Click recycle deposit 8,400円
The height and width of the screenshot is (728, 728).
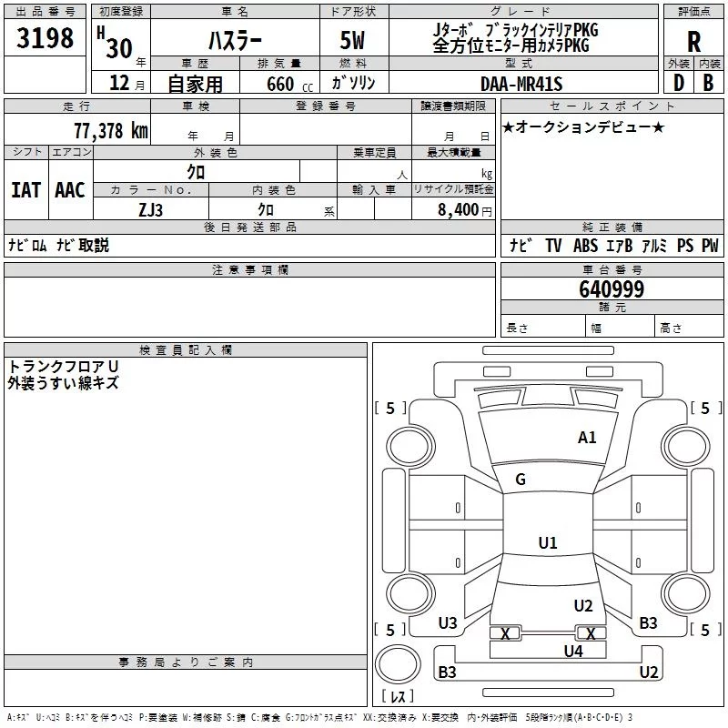465,210
